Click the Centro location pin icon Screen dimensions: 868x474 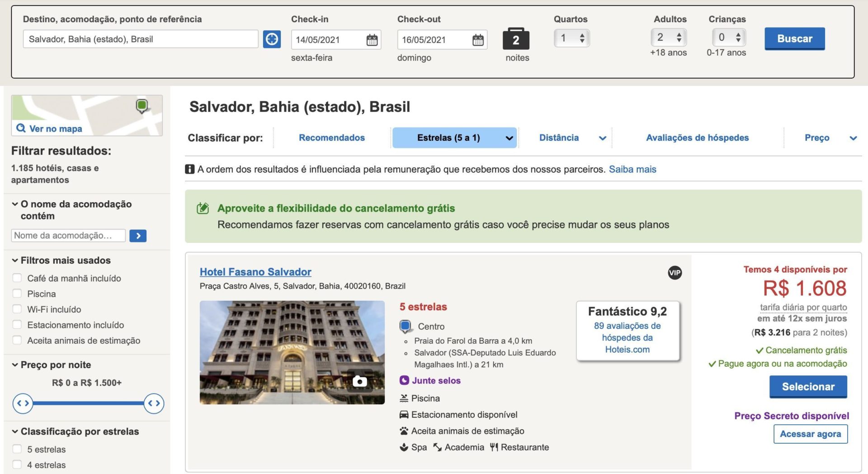coord(406,326)
